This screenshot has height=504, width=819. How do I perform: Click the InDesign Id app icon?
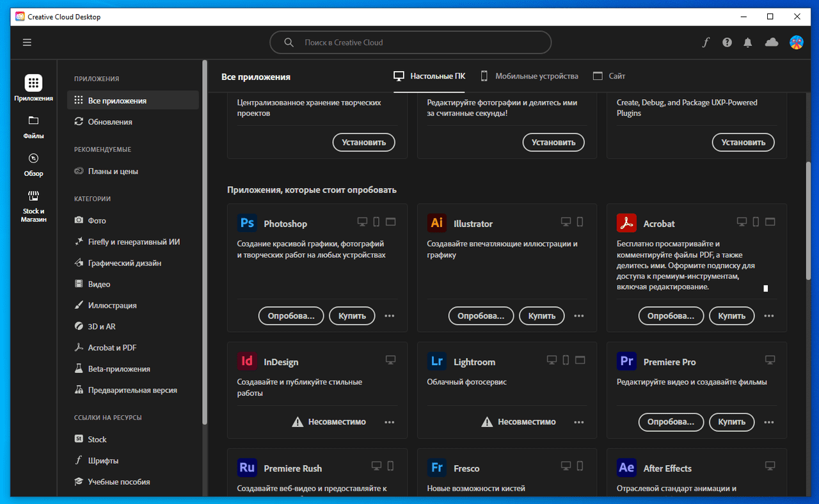(x=247, y=361)
